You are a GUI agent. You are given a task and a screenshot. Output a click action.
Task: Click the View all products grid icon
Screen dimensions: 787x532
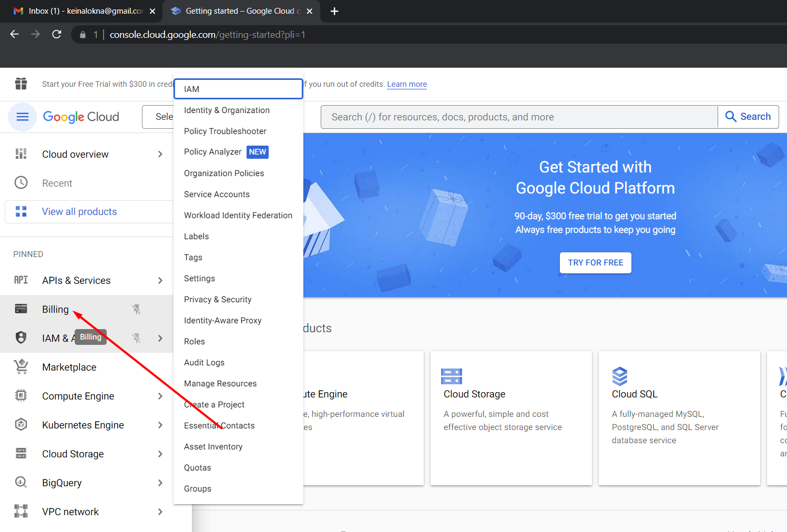[x=21, y=211]
